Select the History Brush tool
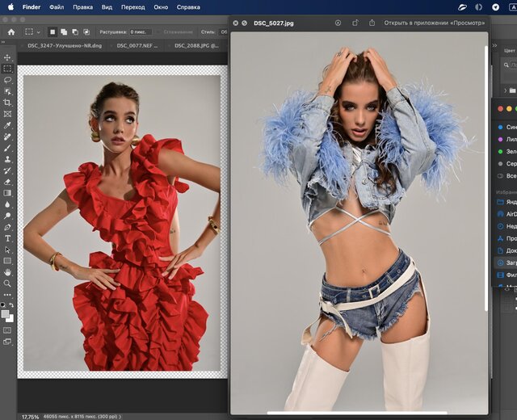This screenshot has width=517, height=420. point(7,170)
